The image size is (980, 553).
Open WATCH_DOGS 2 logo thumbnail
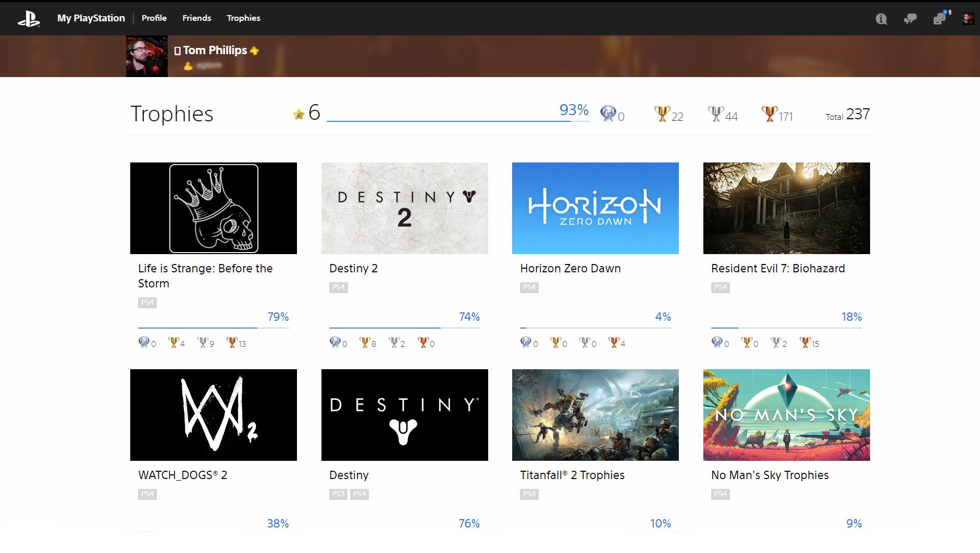click(x=214, y=415)
